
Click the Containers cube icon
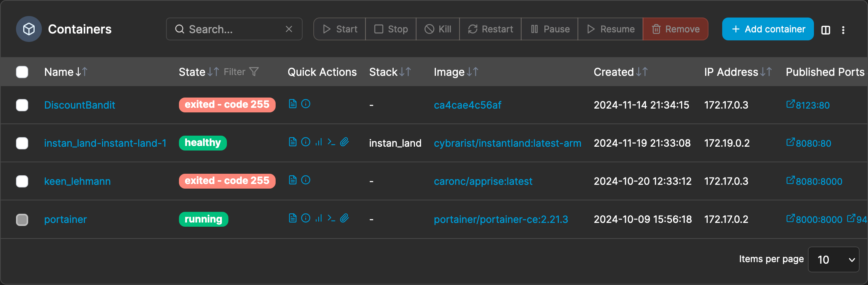pyautogui.click(x=29, y=29)
